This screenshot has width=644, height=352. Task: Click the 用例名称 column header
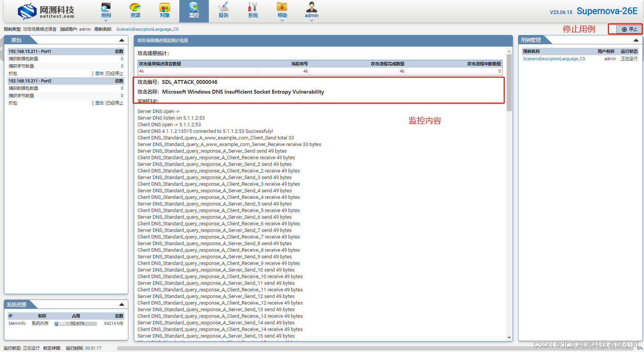click(531, 51)
